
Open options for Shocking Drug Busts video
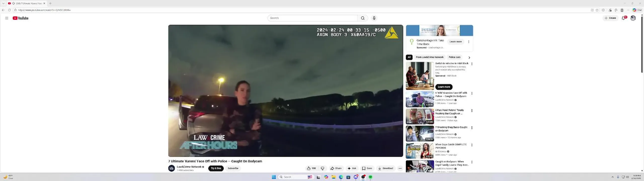472,128
